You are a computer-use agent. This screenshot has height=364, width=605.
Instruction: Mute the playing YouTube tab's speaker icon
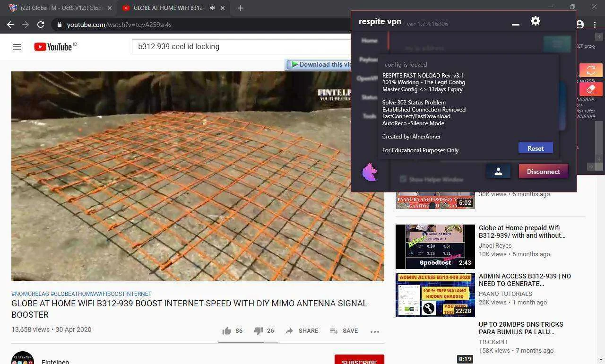click(213, 8)
